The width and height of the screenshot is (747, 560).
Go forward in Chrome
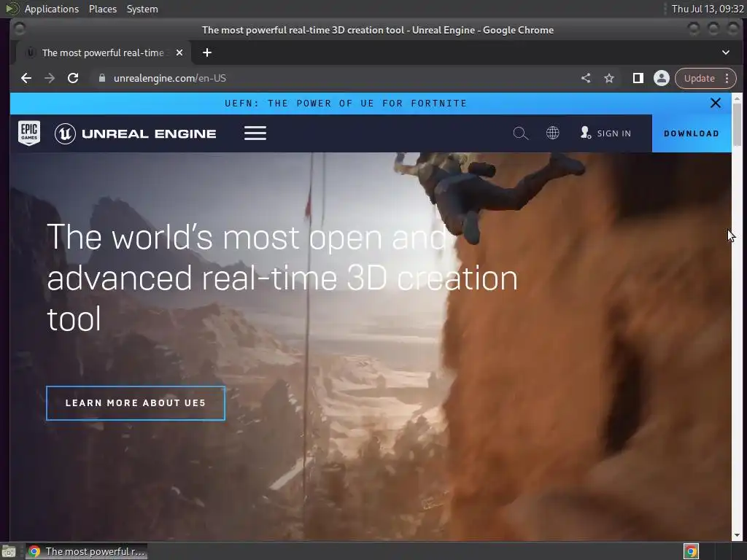50,78
